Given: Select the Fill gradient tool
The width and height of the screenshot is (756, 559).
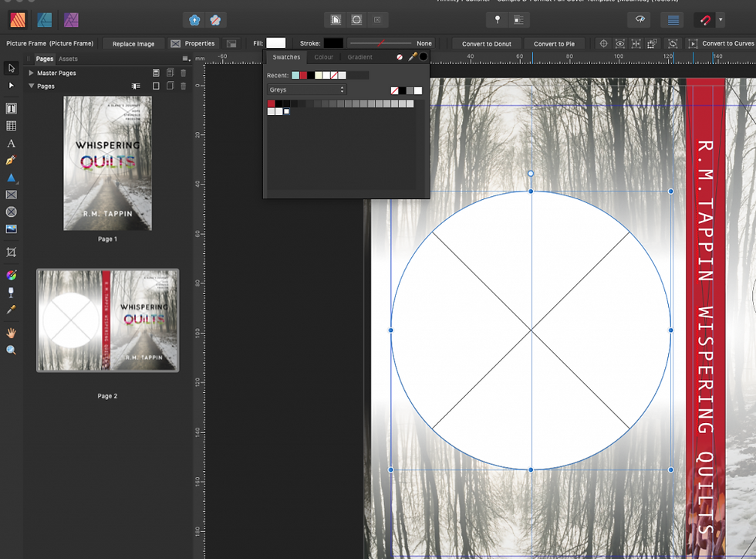Looking at the screenshot, I should click(x=11, y=275).
